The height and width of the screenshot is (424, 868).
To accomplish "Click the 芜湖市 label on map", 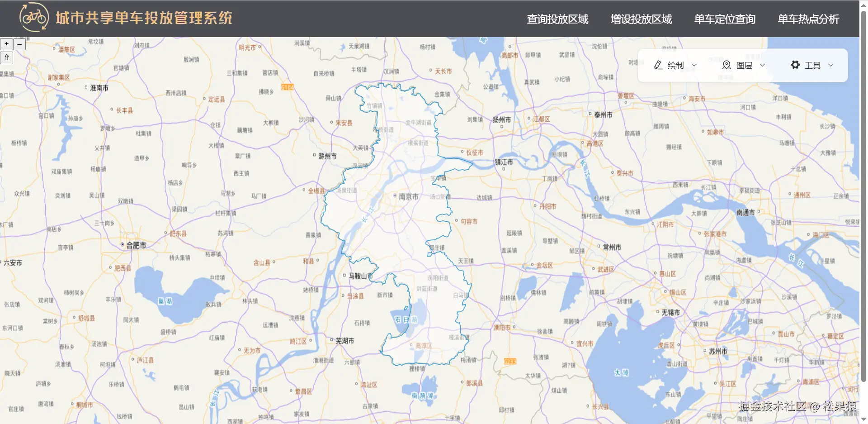I will point(344,341).
